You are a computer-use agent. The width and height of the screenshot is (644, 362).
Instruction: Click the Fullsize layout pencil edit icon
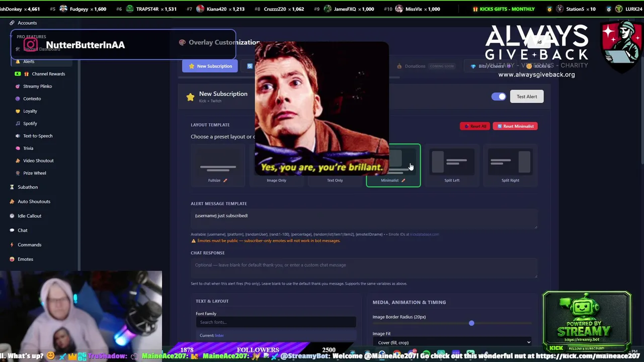coord(225,180)
